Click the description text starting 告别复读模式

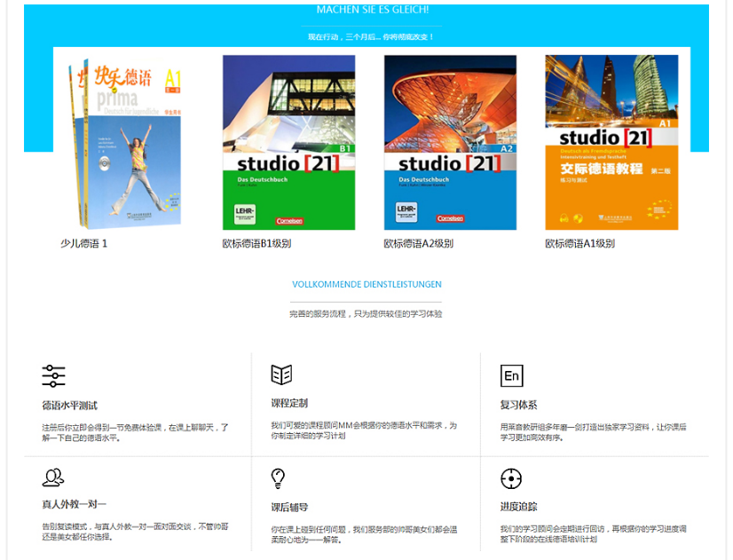[135, 532]
